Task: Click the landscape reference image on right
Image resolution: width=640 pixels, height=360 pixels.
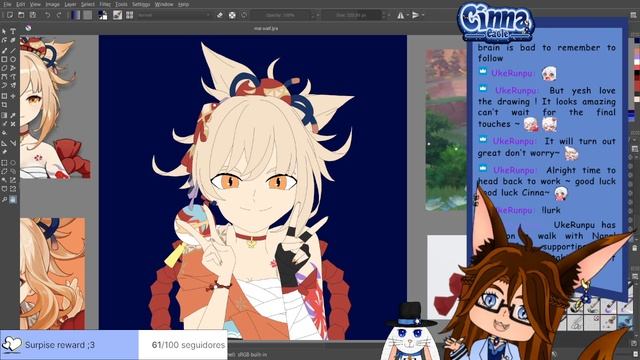Action: (x=446, y=130)
